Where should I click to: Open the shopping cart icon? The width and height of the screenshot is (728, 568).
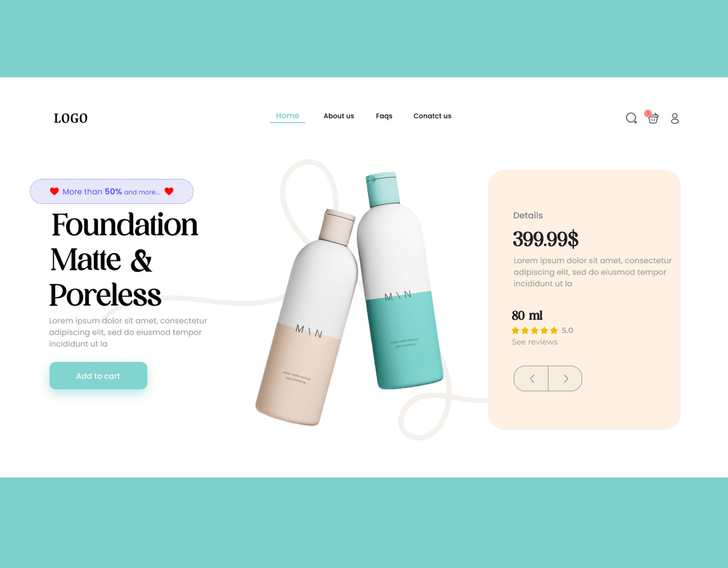point(653,118)
